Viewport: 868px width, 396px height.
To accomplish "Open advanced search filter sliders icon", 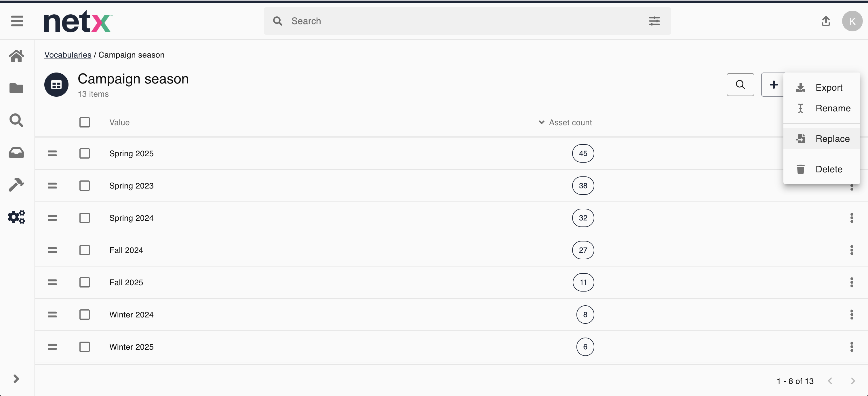I will coord(654,21).
